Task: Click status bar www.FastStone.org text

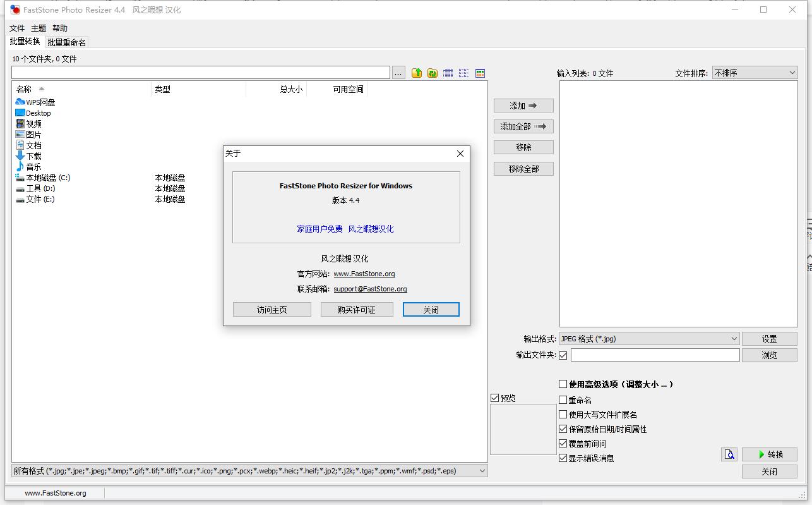Action: pos(56,493)
